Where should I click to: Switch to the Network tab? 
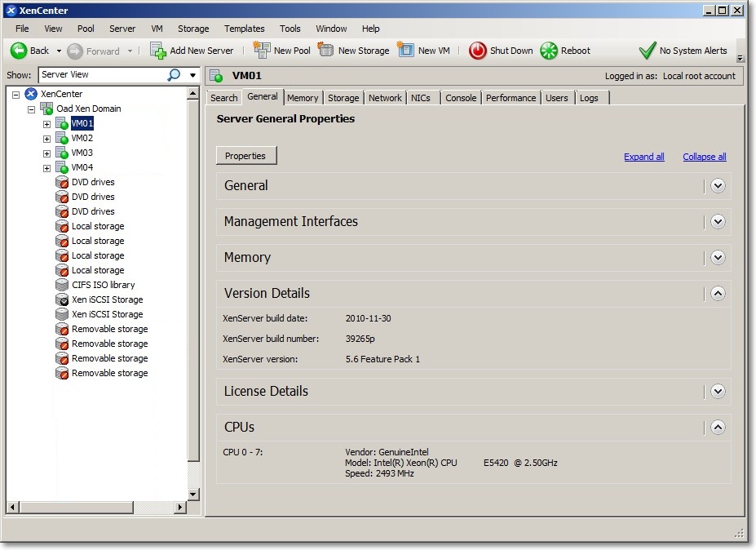(385, 98)
